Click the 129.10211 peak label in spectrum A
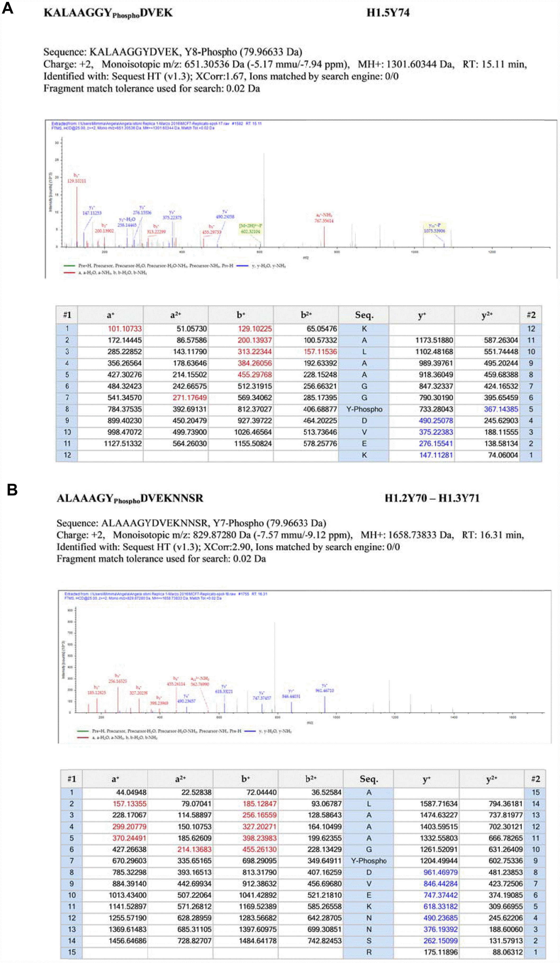Screen dimensions: 560x963 point(77,181)
